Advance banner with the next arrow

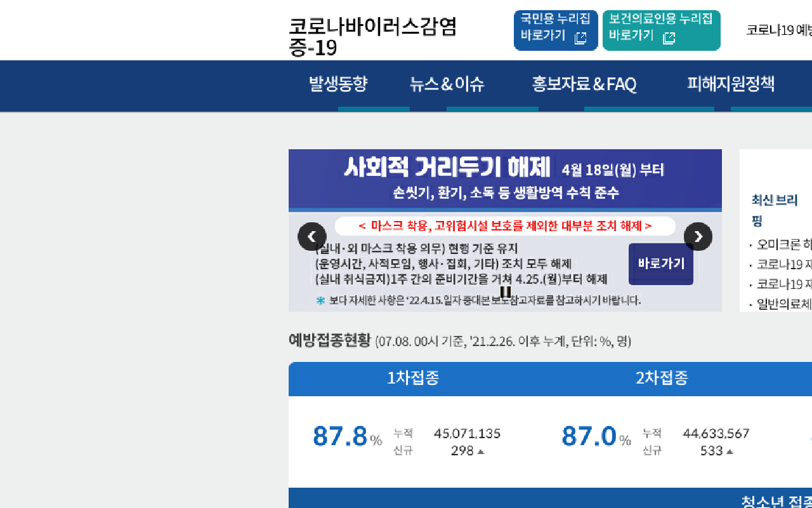click(x=698, y=237)
